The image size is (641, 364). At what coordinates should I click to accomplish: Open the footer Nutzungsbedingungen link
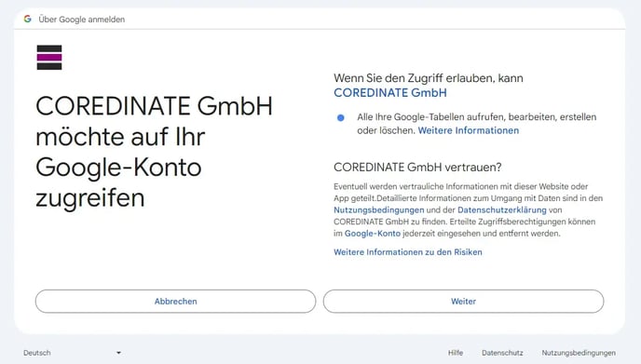tap(579, 353)
